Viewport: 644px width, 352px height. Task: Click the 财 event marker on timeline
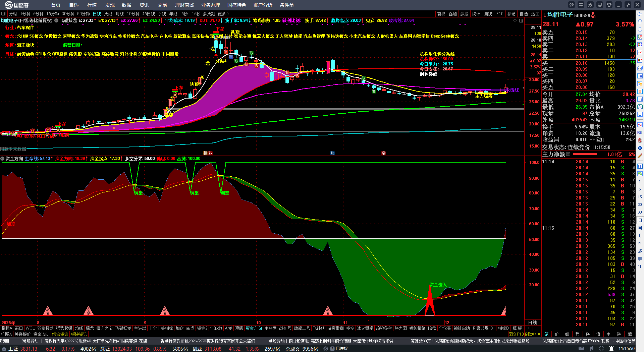332,153
